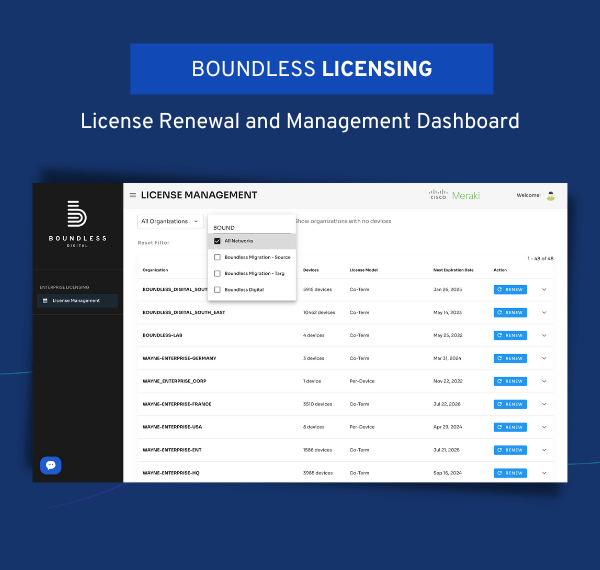Renew the BOUNDLESS-LAB license

510,335
